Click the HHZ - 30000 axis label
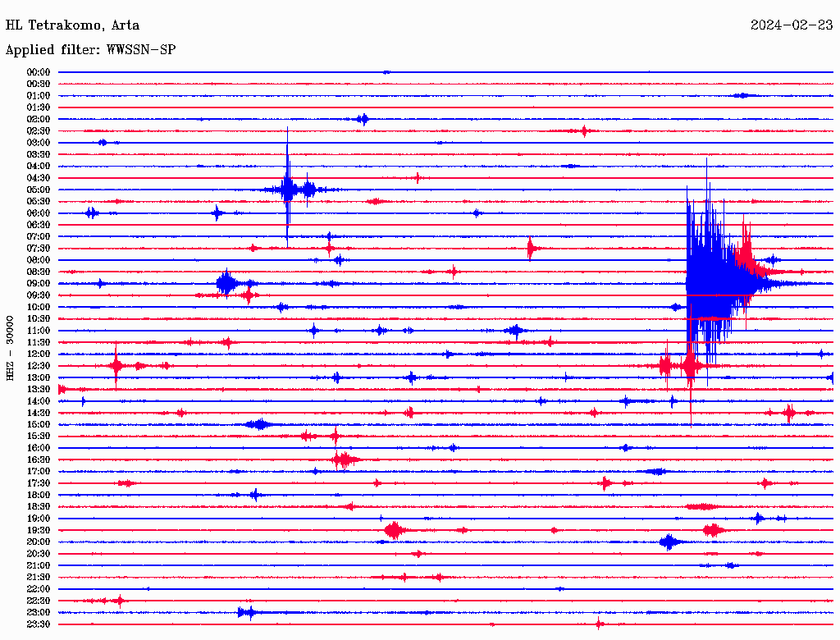 (x=10, y=348)
